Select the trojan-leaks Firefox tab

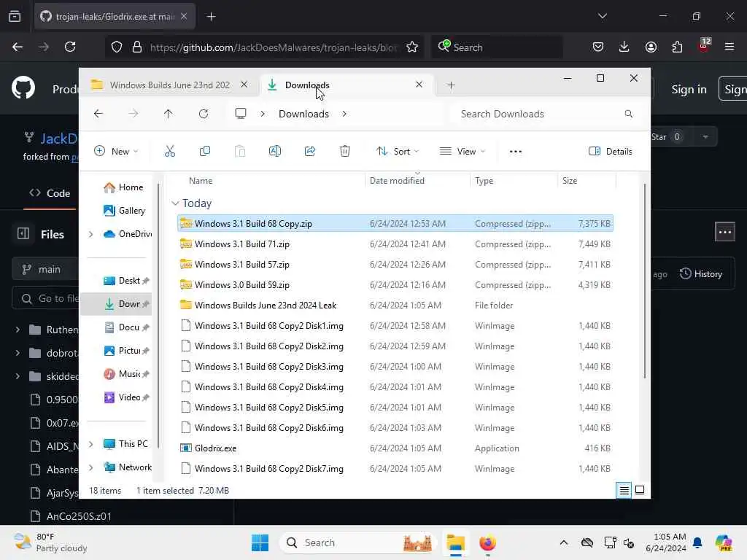[x=115, y=17]
